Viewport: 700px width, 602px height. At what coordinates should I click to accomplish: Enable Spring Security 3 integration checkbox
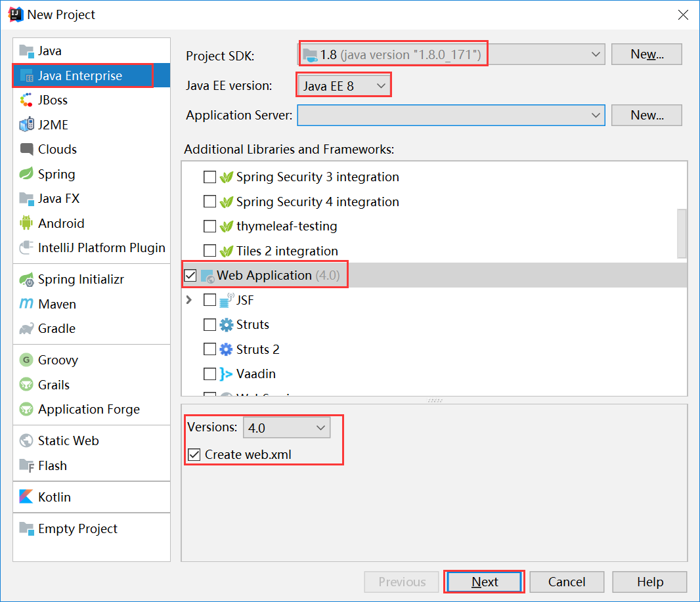210,177
